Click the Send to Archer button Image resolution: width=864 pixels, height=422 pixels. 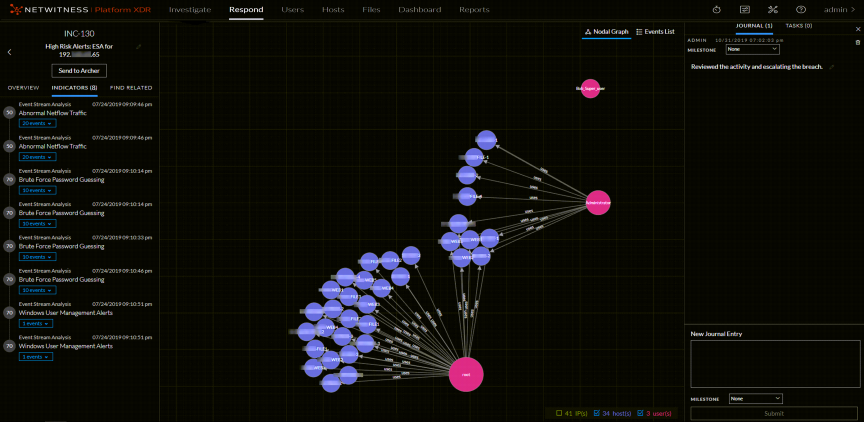click(79, 71)
